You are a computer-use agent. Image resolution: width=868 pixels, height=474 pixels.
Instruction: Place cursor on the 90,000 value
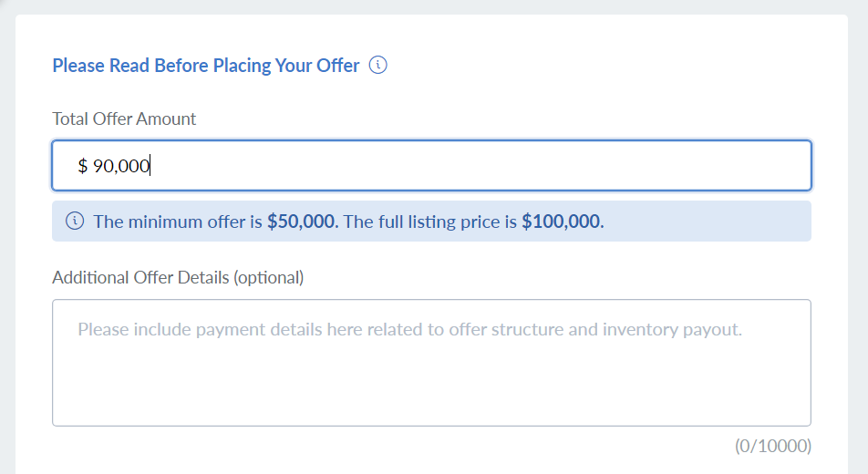click(121, 166)
